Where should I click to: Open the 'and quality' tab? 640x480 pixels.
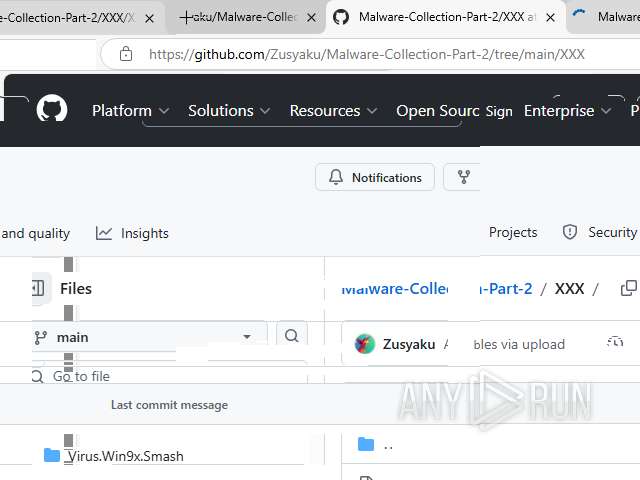35,233
